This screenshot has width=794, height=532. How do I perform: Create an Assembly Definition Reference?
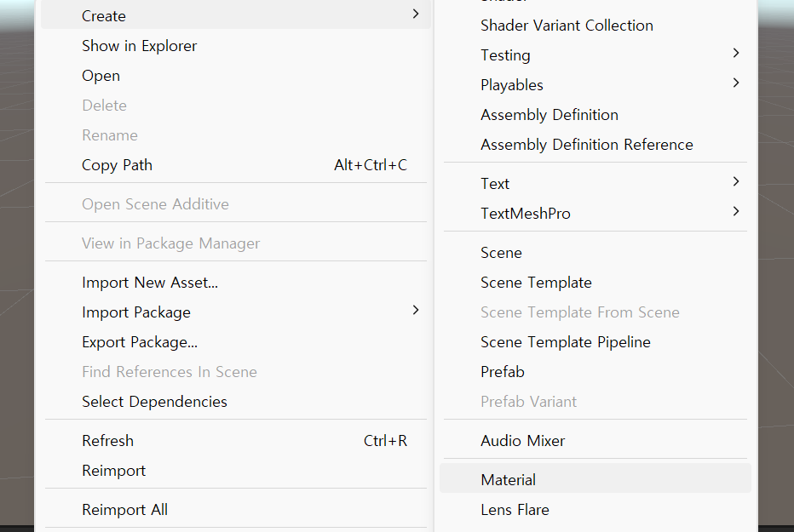pyautogui.click(x=586, y=145)
